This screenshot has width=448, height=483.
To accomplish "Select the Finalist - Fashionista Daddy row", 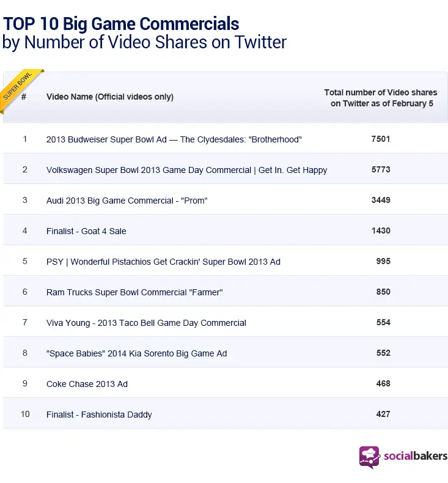I will [x=99, y=415].
